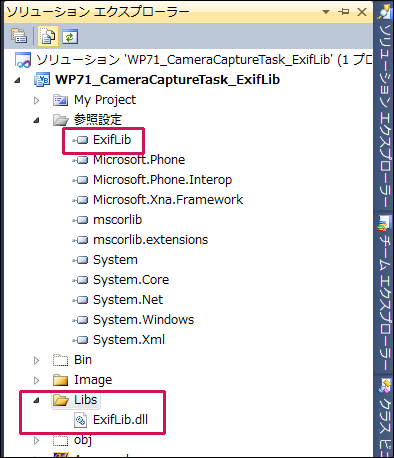Viewport: 394px width, 458px height.
Task: Select the ExifLib reference
Action: [112, 140]
